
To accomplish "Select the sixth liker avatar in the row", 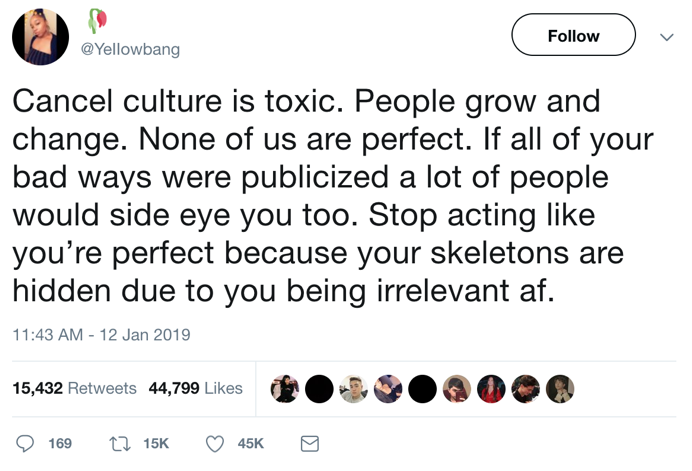I will tap(457, 389).
